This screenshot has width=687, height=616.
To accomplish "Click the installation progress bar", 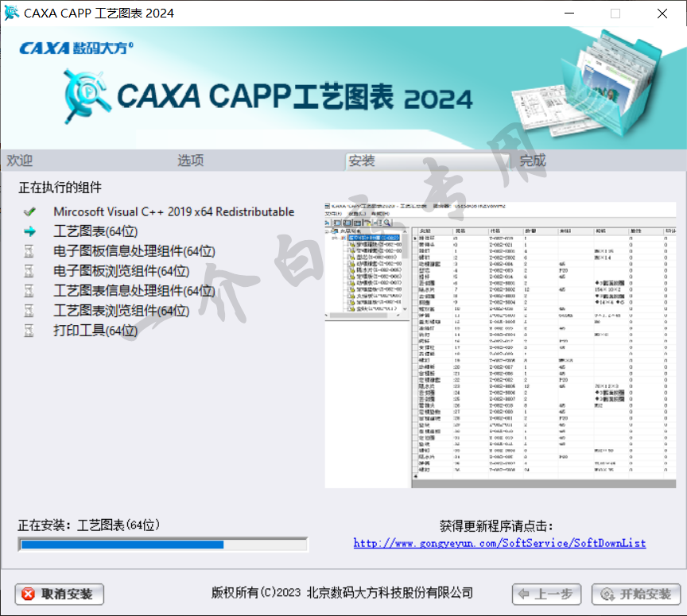I will tap(163, 544).
